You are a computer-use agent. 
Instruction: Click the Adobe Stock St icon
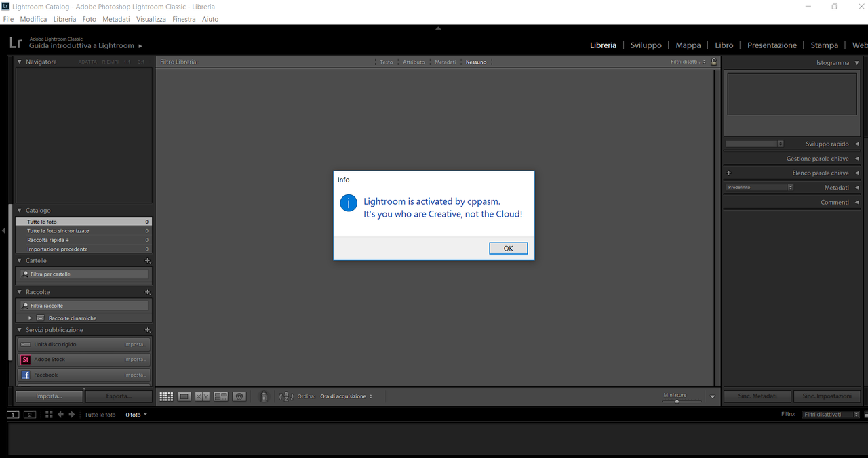pyautogui.click(x=26, y=360)
